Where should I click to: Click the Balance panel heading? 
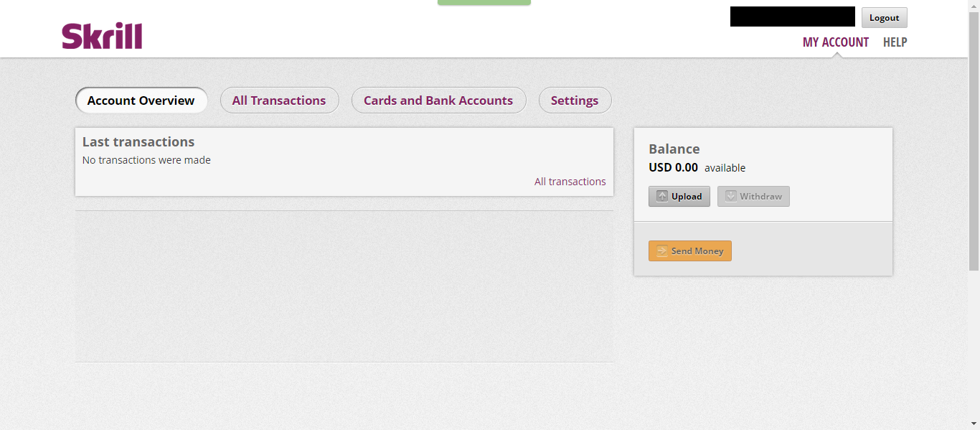pos(674,149)
